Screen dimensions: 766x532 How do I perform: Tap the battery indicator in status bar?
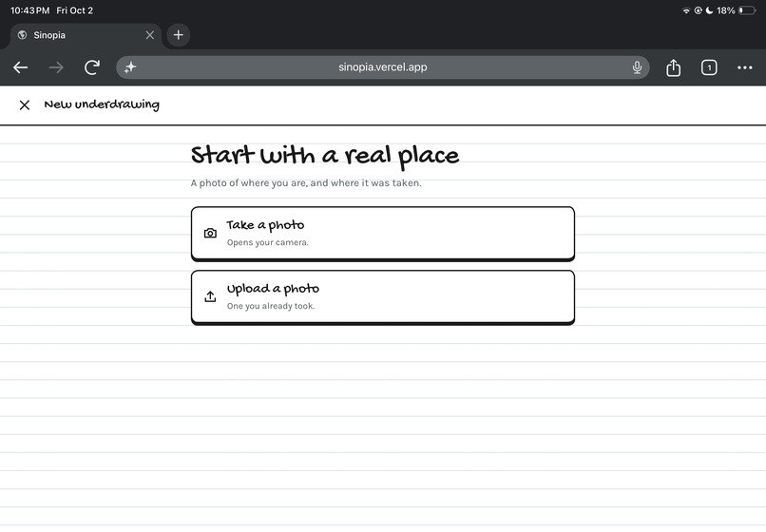click(x=747, y=10)
